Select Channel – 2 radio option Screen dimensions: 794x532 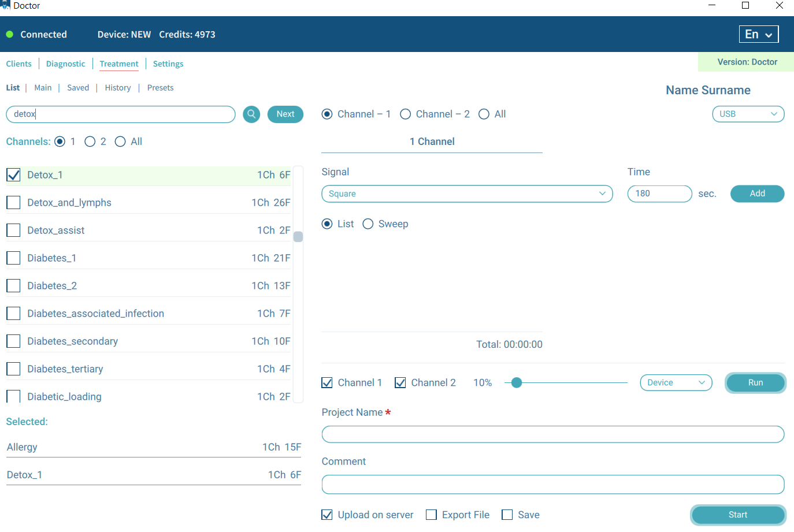click(x=406, y=114)
